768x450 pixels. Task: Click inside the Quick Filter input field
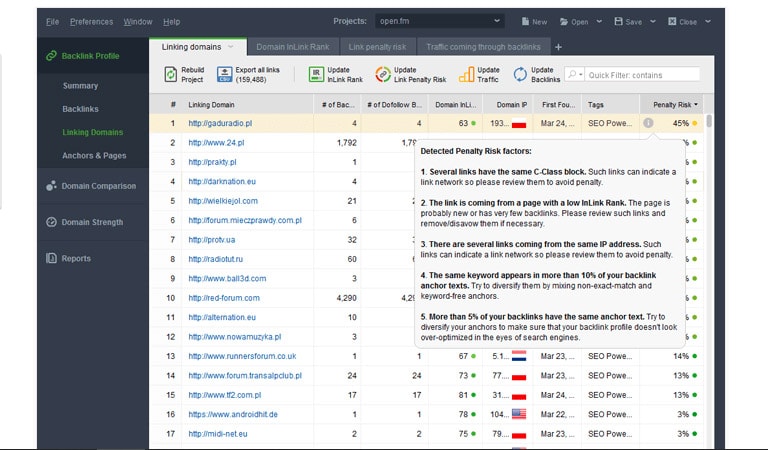[642, 75]
